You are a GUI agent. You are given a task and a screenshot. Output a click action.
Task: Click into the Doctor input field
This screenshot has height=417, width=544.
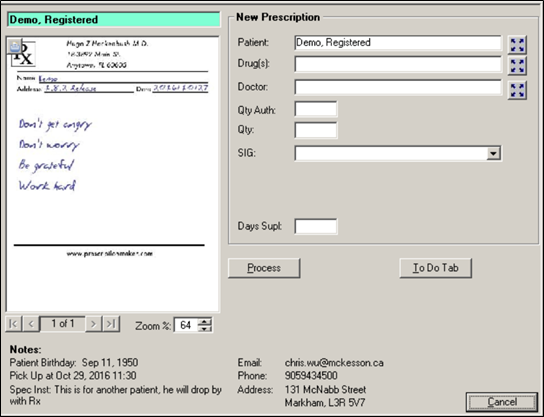398,87
